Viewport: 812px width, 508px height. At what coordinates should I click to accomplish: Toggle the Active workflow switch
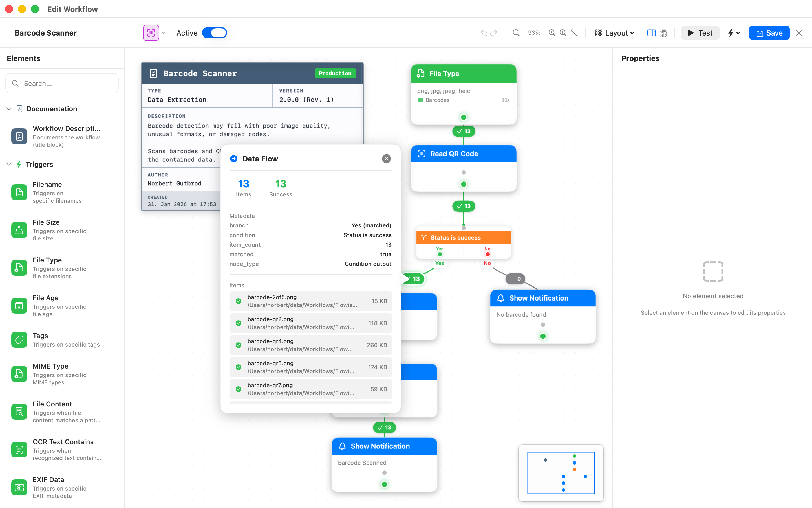pyautogui.click(x=214, y=33)
